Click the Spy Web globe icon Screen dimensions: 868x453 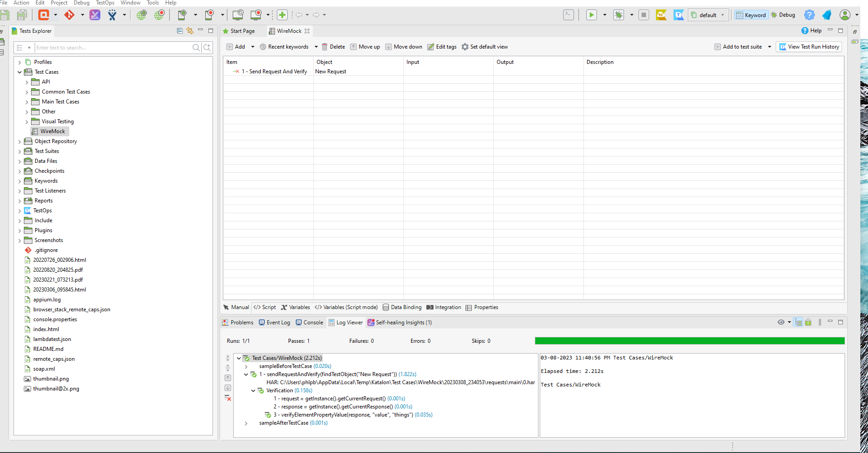[x=142, y=15]
